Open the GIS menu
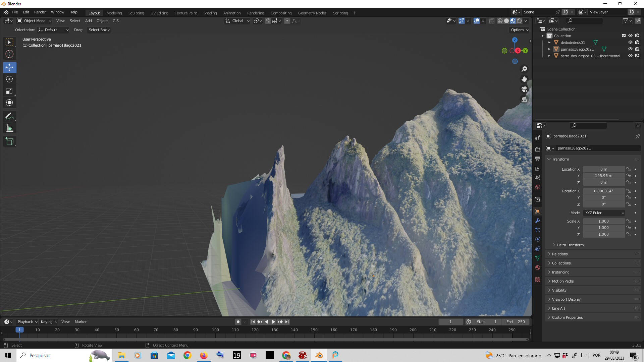Screen dimensions: 644x362 [x=115, y=21]
